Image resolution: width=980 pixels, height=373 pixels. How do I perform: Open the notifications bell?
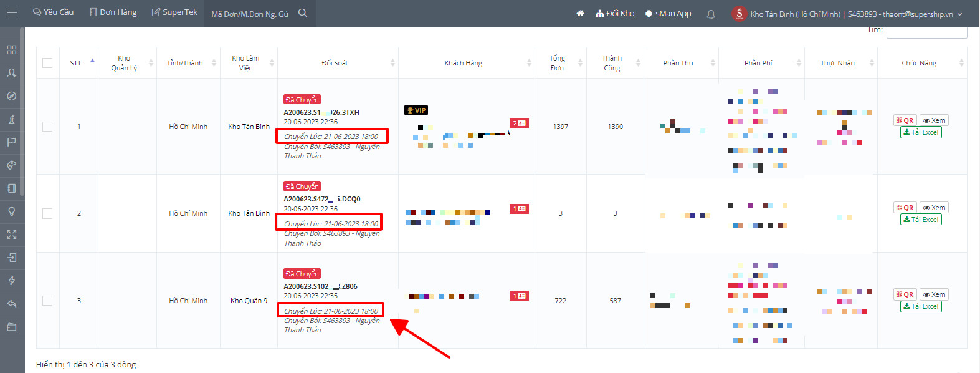point(711,14)
